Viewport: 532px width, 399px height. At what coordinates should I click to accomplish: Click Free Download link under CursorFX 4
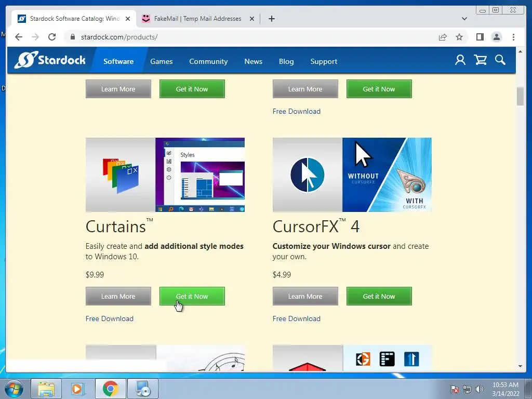pos(297,318)
